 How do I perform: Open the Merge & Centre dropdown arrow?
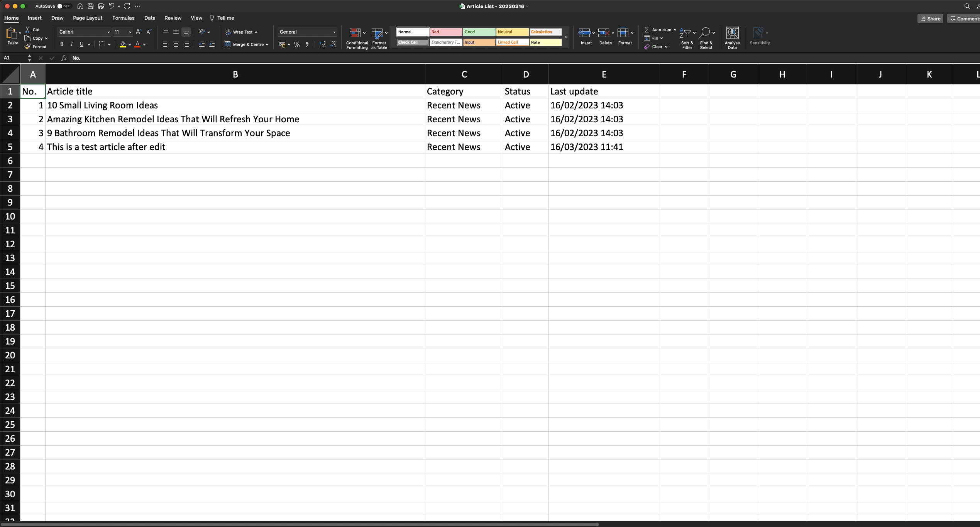tap(267, 45)
